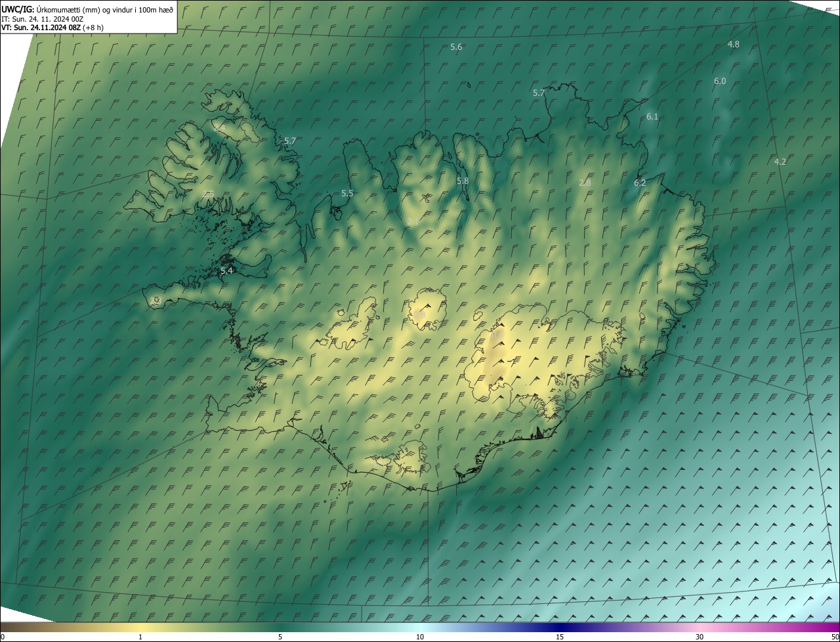Click the '50' tick label on the color scale
The width and height of the screenshot is (840, 642).
[x=835, y=637]
